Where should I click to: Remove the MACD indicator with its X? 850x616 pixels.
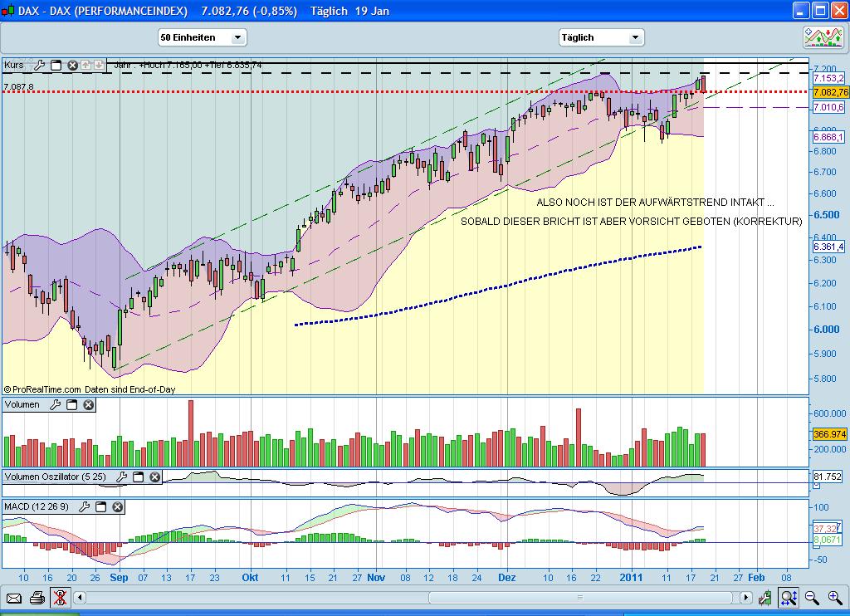(117, 507)
